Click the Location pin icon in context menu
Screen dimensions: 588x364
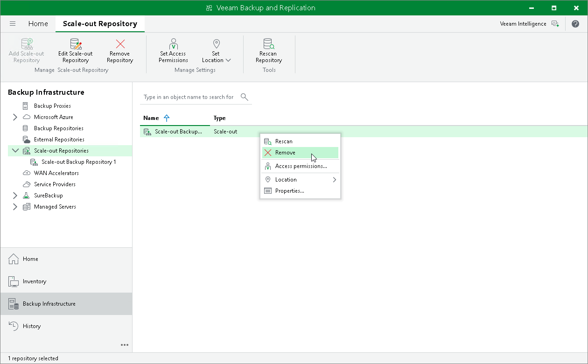click(x=268, y=180)
